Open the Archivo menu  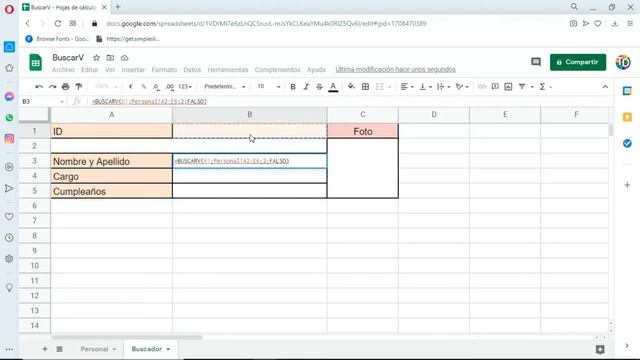pyautogui.click(x=63, y=70)
